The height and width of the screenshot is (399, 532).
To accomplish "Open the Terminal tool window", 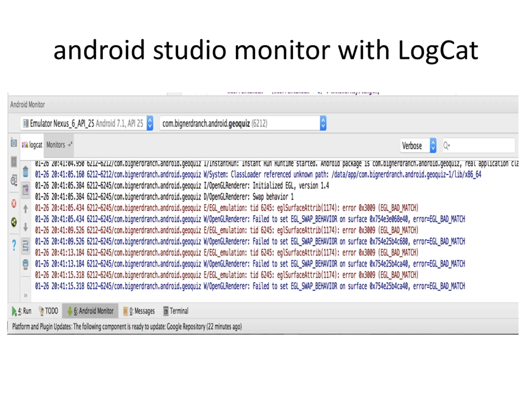I will [176, 311].
